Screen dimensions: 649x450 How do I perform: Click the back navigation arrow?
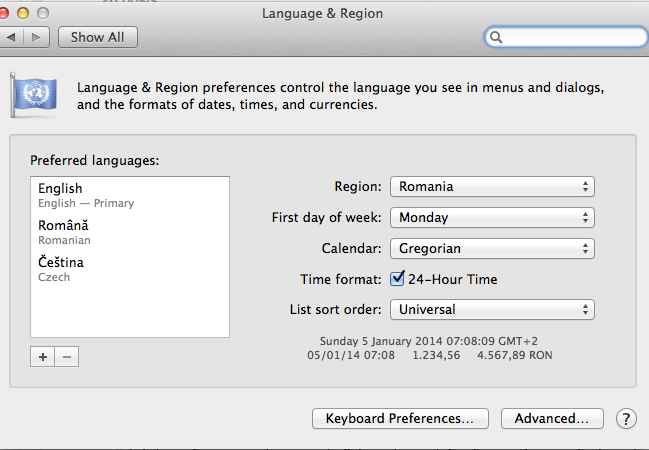coord(12,37)
